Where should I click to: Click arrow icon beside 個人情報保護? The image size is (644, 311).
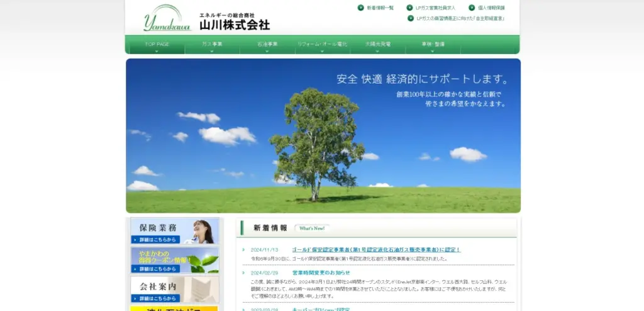pyautogui.click(x=472, y=8)
